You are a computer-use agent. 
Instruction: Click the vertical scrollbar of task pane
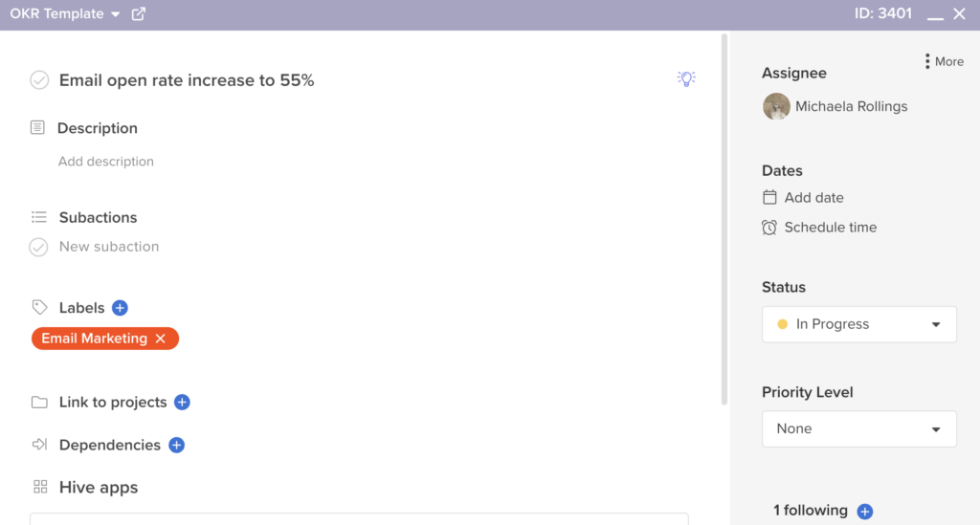pos(724,219)
